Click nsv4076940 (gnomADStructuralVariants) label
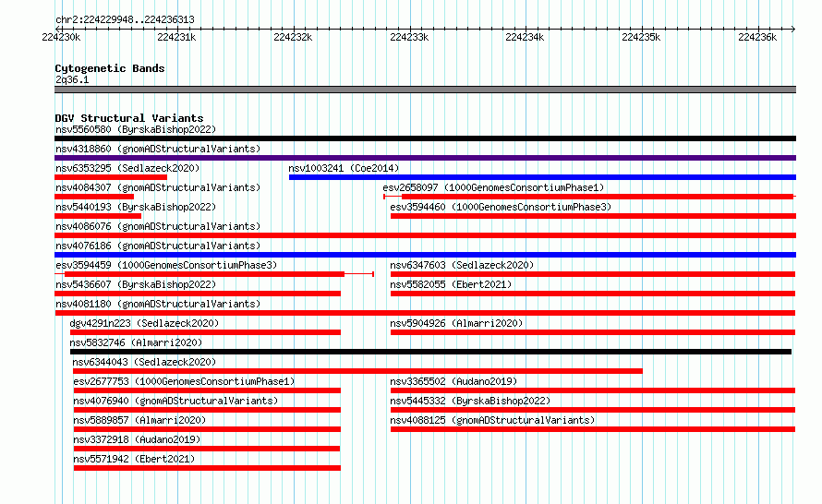The image size is (822, 504). (175, 401)
